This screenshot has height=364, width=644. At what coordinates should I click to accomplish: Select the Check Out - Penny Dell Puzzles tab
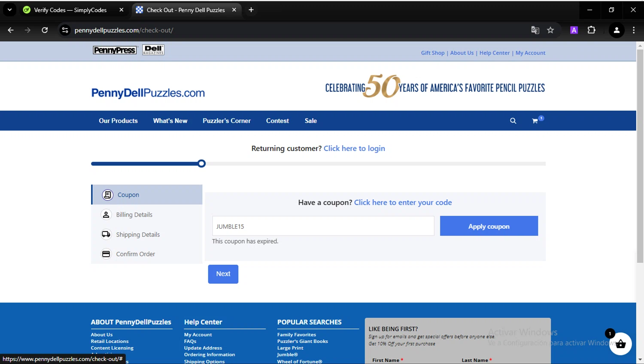185,10
